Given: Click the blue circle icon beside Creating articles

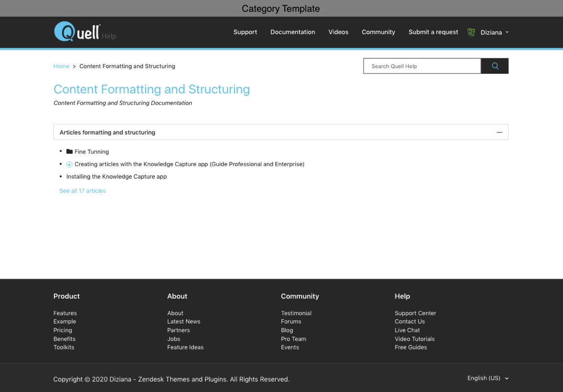Looking at the screenshot, I should [70, 164].
